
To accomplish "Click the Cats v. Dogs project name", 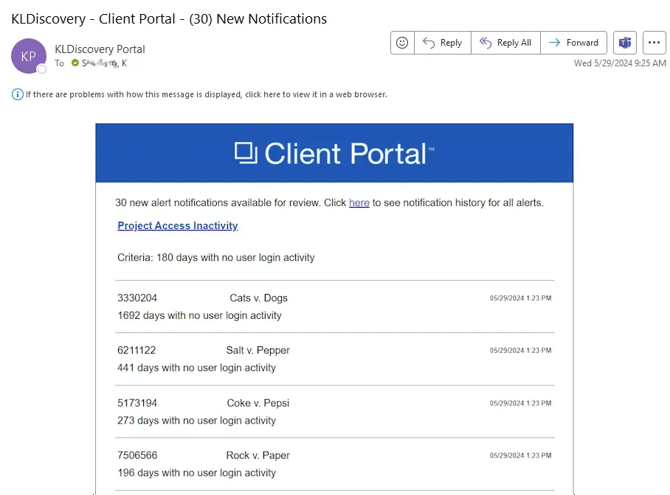I will pos(259,298).
